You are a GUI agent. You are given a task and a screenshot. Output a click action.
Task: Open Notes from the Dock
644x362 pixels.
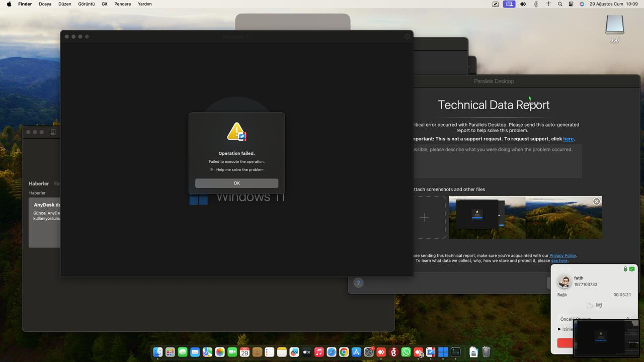(282, 352)
